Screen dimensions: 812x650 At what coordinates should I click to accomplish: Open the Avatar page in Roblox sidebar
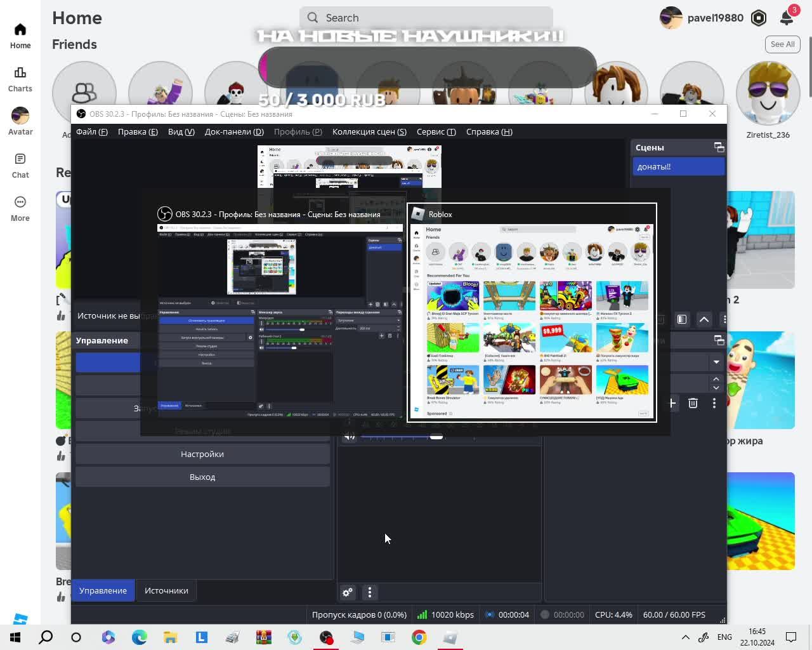[20, 122]
